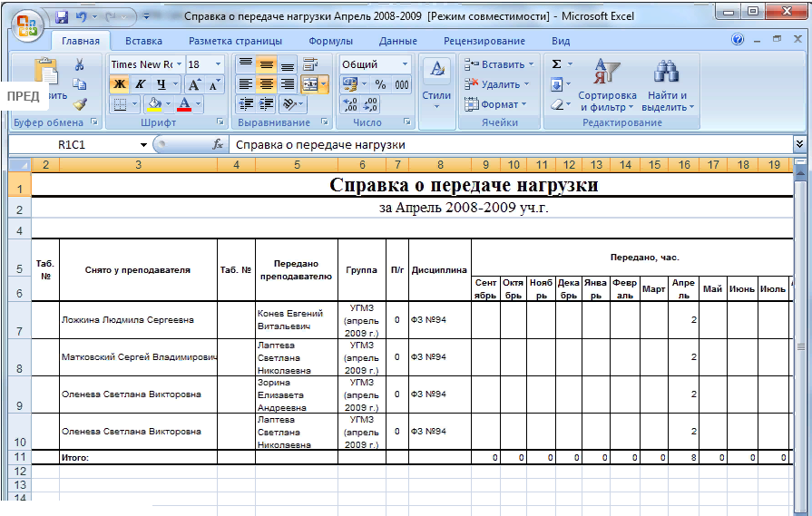
Task: Save the workbook from quick access toolbar
Action: tap(62, 17)
